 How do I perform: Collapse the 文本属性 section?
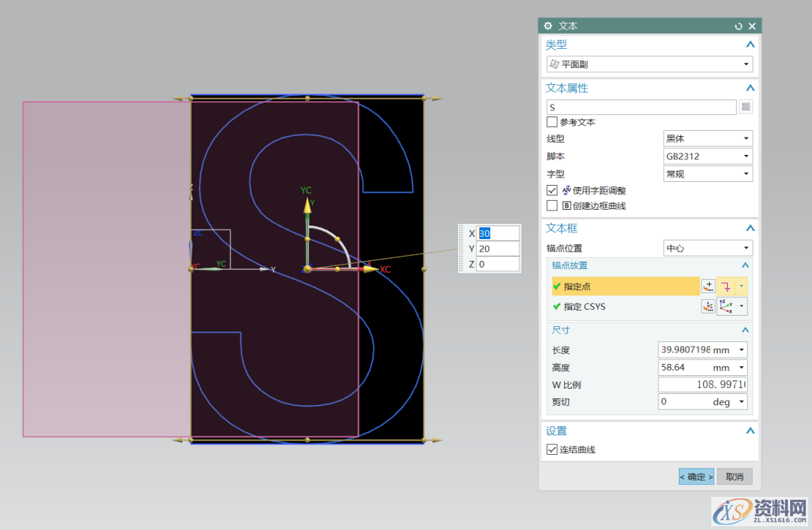point(750,87)
